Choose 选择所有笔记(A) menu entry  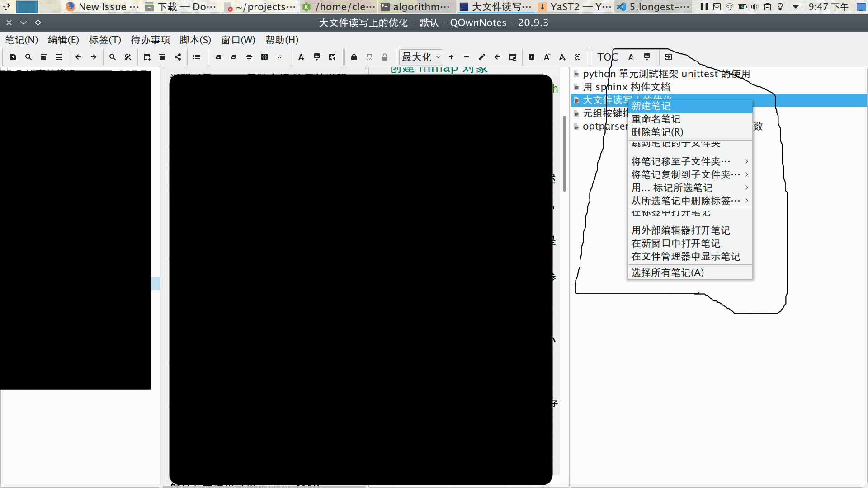[690, 273]
